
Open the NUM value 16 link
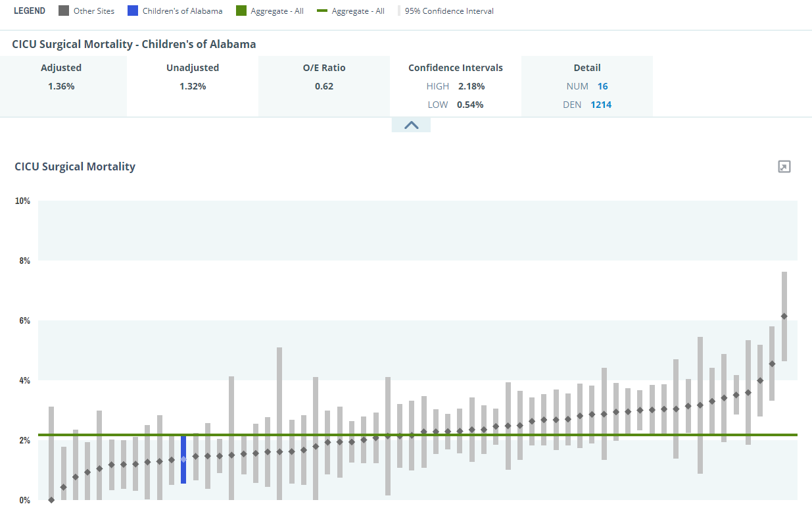pos(602,86)
